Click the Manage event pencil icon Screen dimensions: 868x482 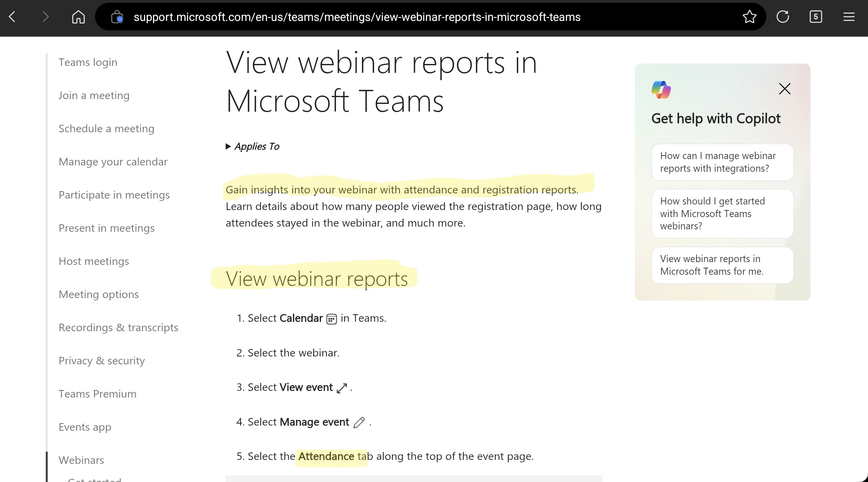(x=359, y=423)
